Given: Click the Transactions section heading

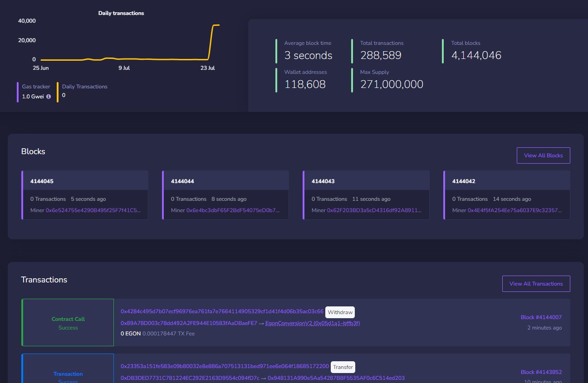Looking at the screenshot, I should click(44, 280).
